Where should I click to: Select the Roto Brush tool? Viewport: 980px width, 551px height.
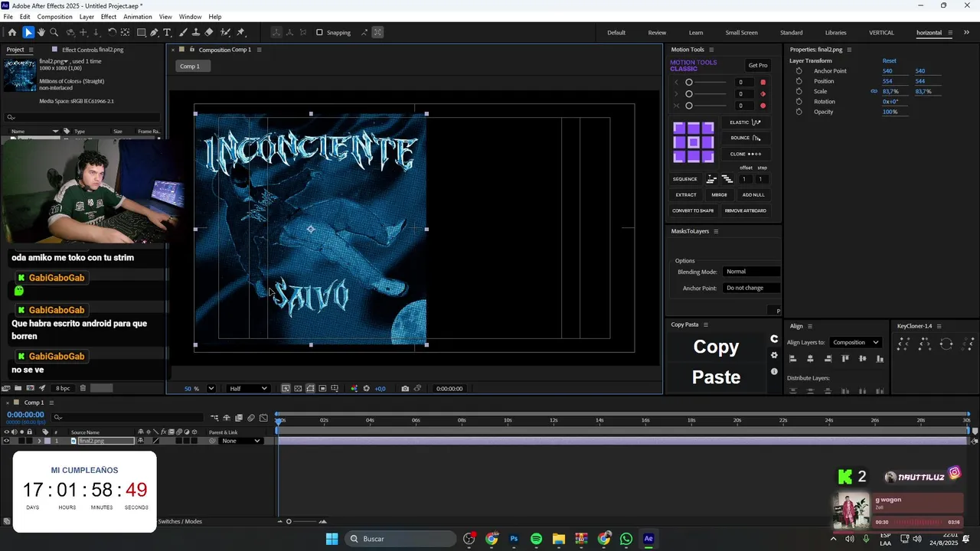[x=225, y=32]
